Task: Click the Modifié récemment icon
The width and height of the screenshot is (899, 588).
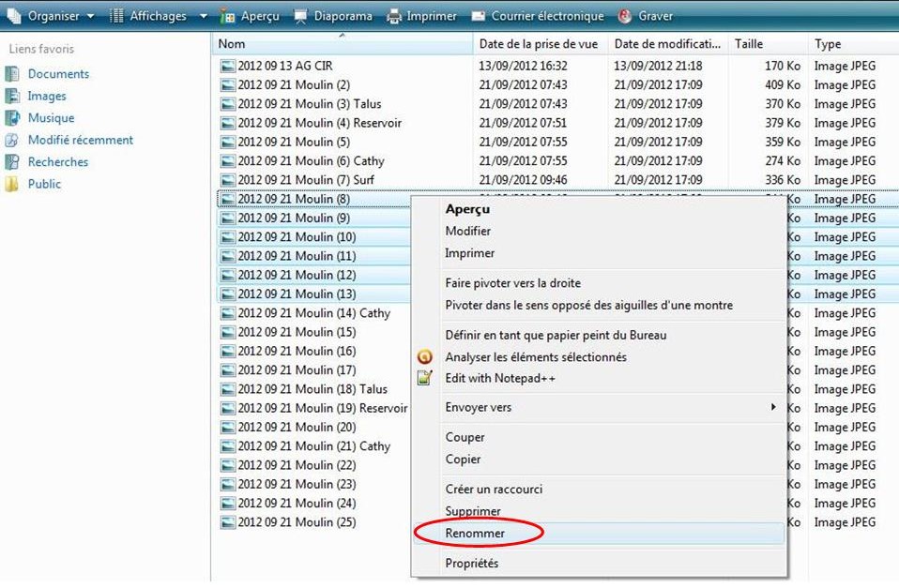Action: pos(12,140)
